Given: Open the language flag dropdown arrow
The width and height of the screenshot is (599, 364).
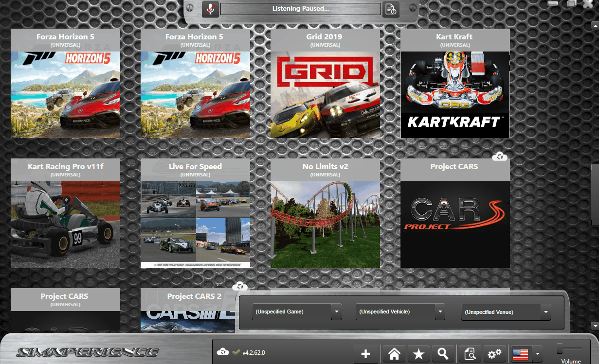Looking at the screenshot, I should click(537, 354).
